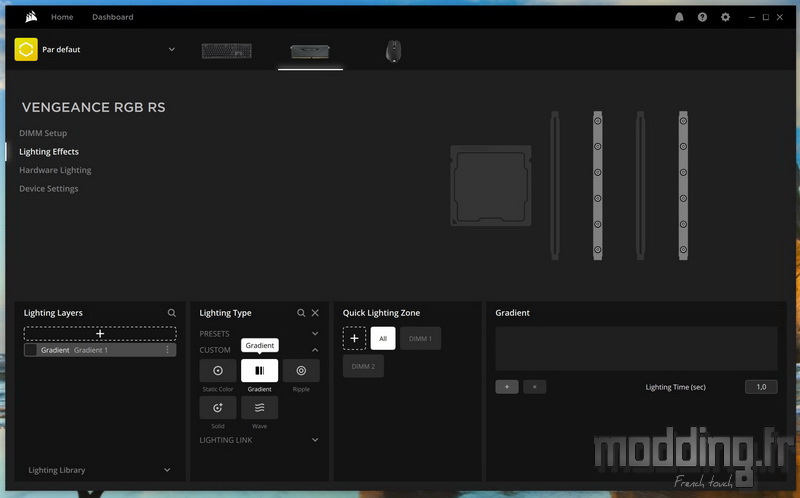Choose the Solid lighting effect
The height and width of the screenshot is (498, 800).
coord(218,408)
